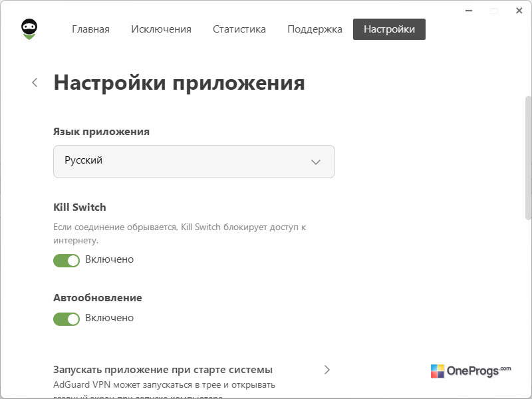
Task: Disable the Kill Switch toggle
Action: 66,261
